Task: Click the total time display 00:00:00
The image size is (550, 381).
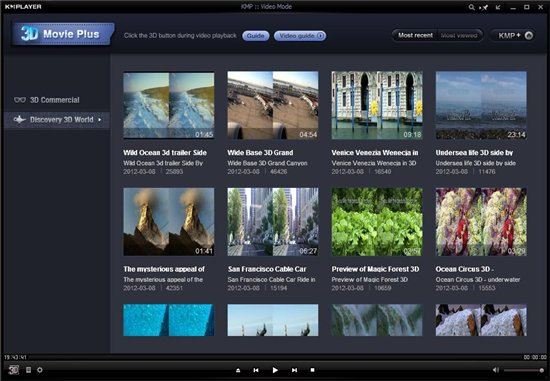Action: coord(535,357)
